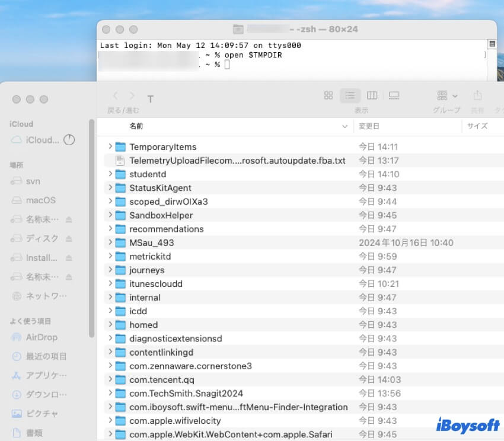This screenshot has height=441, width=504.
Task: Switch to column view
Action: pos(372,95)
